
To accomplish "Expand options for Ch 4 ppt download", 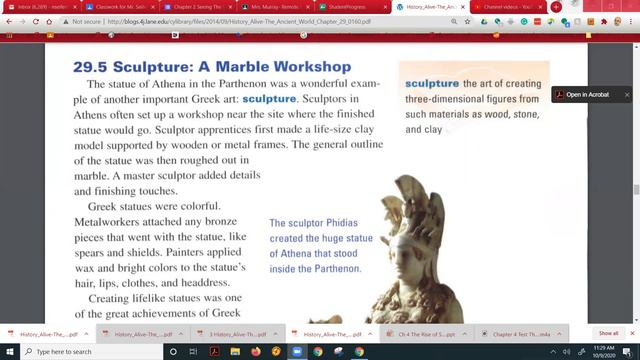I will pyautogui.click(x=464, y=334).
